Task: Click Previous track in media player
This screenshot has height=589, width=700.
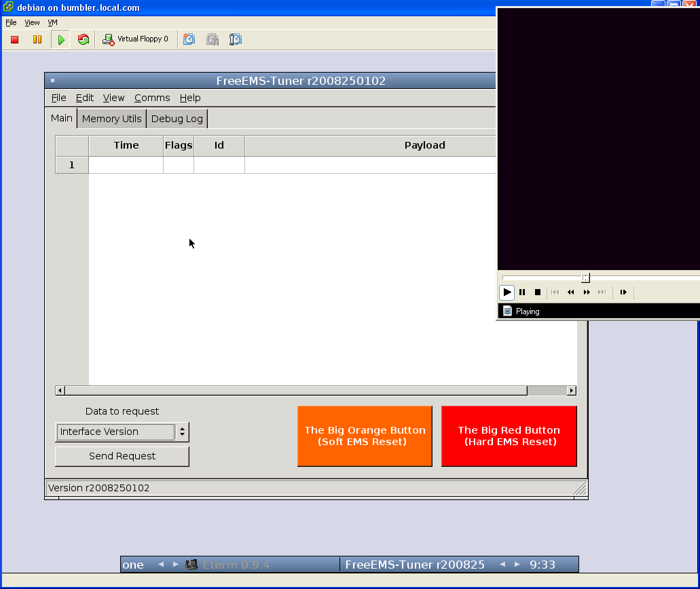Action: click(555, 292)
